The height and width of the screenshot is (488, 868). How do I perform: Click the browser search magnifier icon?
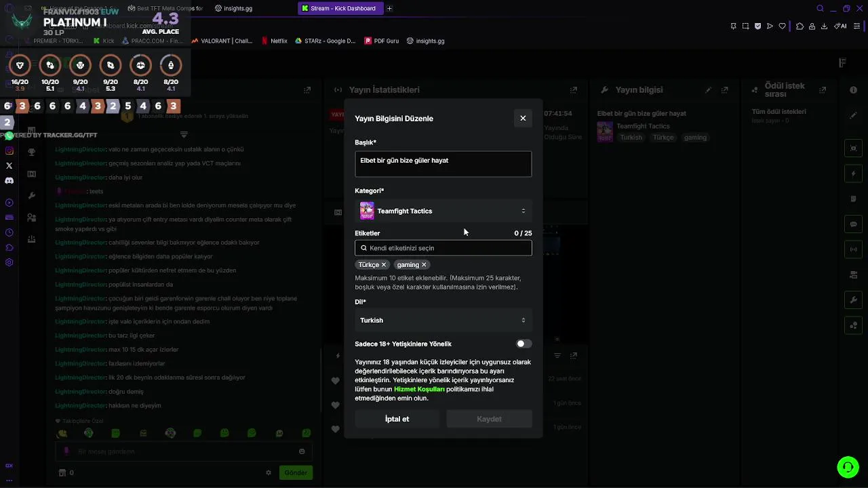tap(821, 8)
